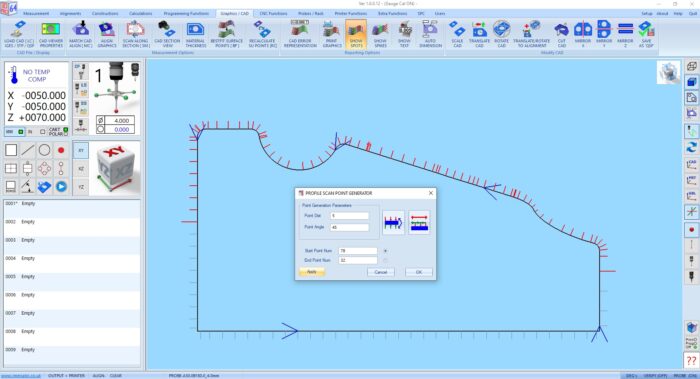This screenshot has height=379, width=700.
Task: Click the Start Point Num field
Action: (358, 251)
